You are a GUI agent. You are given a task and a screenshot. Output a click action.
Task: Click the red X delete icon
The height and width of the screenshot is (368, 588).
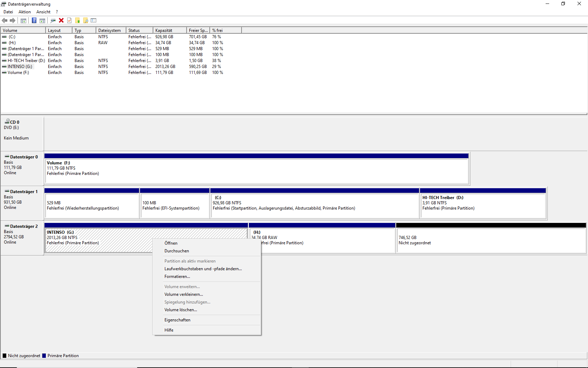[x=61, y=20]
